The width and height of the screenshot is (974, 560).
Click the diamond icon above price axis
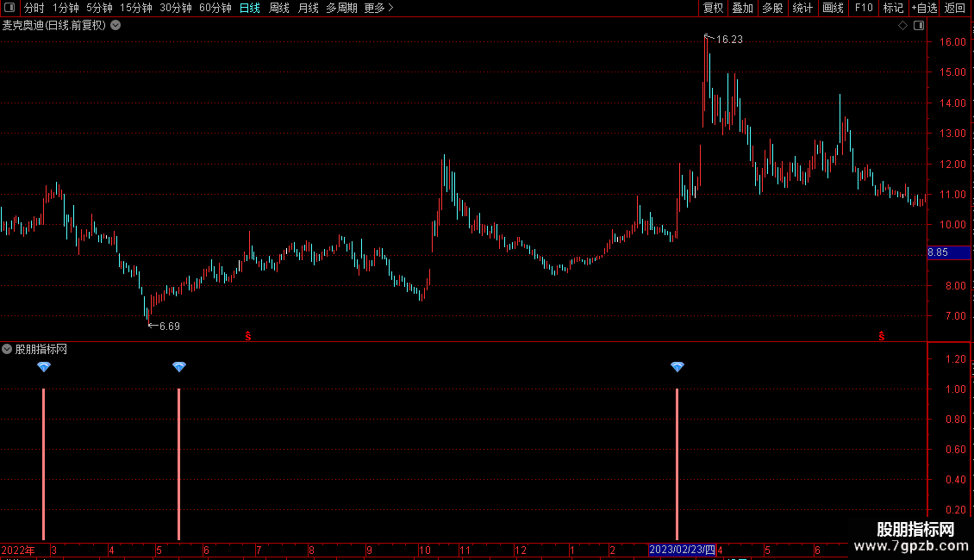[902, 26]
